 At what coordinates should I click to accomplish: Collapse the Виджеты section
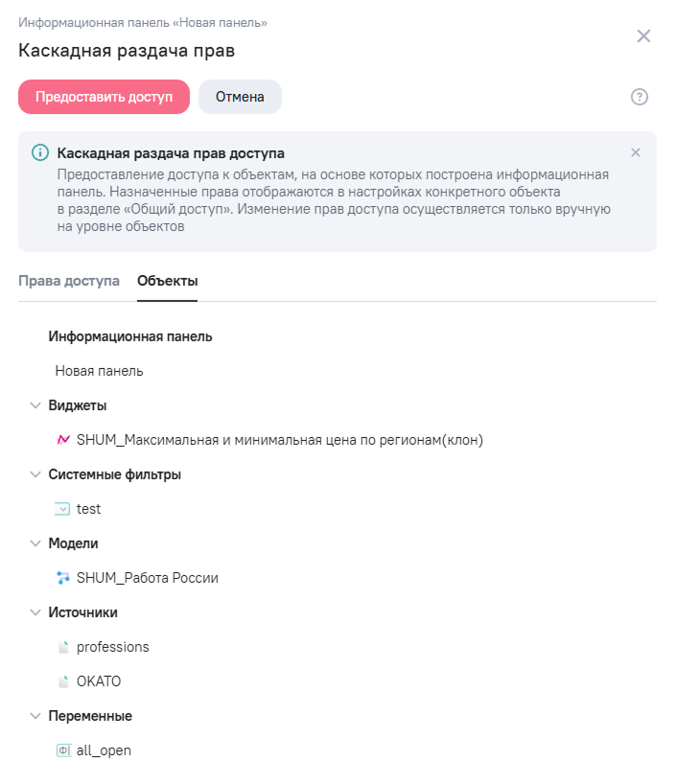point(35,405)
